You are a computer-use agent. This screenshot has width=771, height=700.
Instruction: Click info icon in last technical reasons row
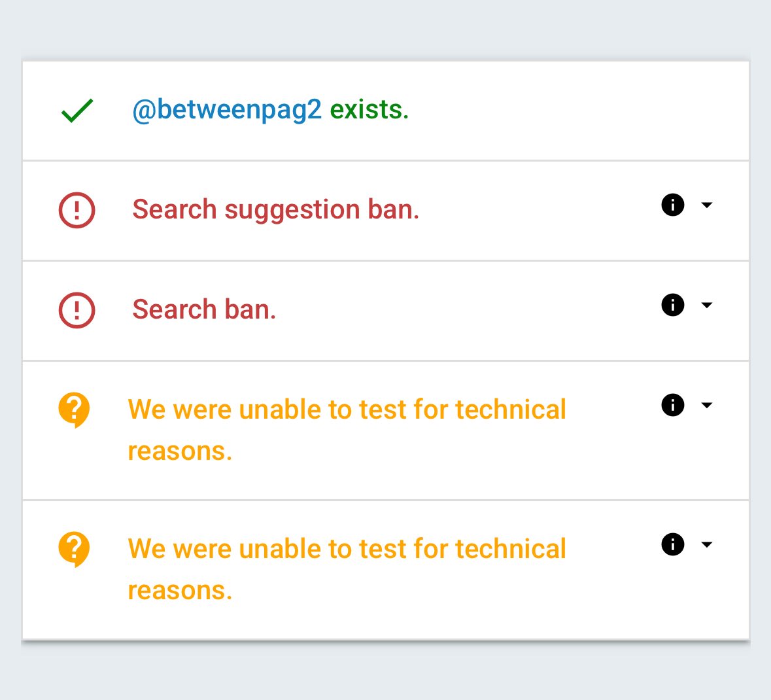(672, 544)
